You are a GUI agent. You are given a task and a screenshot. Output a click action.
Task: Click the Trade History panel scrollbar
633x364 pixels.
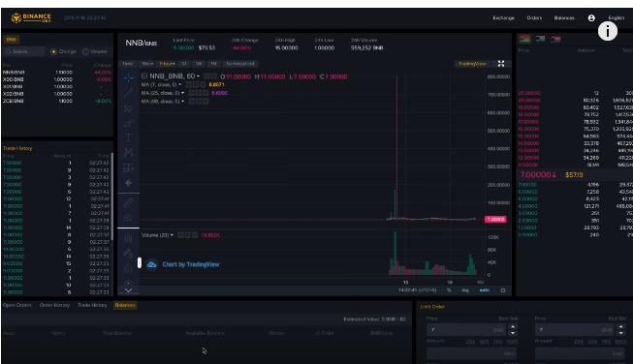111,196
